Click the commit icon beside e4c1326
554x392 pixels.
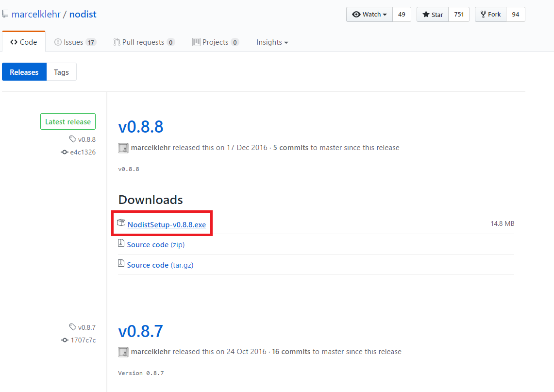click(64, 152)
